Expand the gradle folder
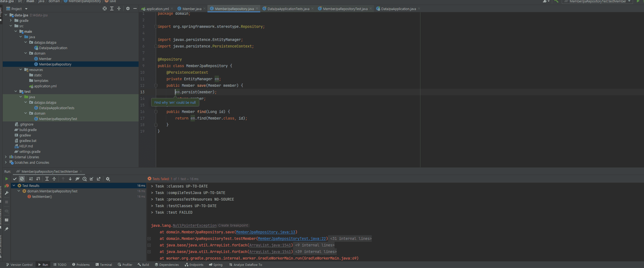Viewport: 644px width, 268px height. pos(11,20)
